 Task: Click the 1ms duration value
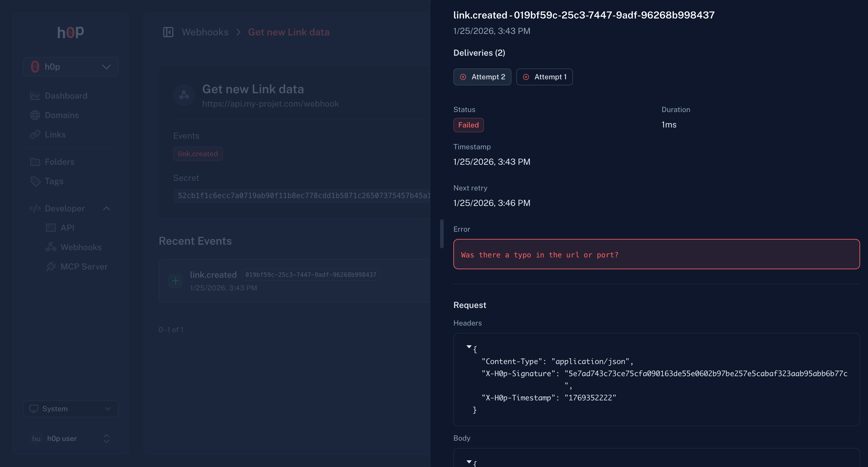click(x=669, y=125)
